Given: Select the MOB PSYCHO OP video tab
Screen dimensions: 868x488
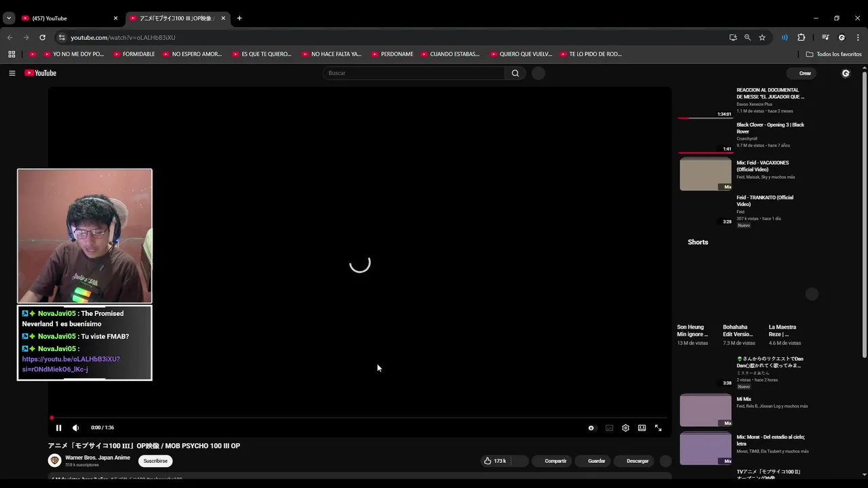Looking at the screenshot, I should pos(176,18).
